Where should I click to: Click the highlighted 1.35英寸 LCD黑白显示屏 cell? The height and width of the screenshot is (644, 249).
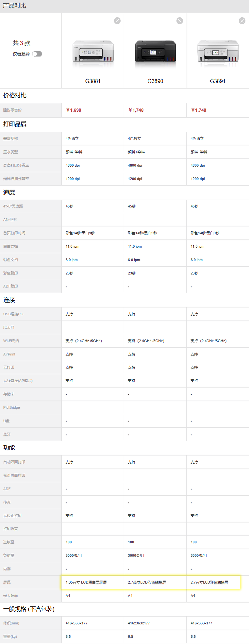point(86,582)
